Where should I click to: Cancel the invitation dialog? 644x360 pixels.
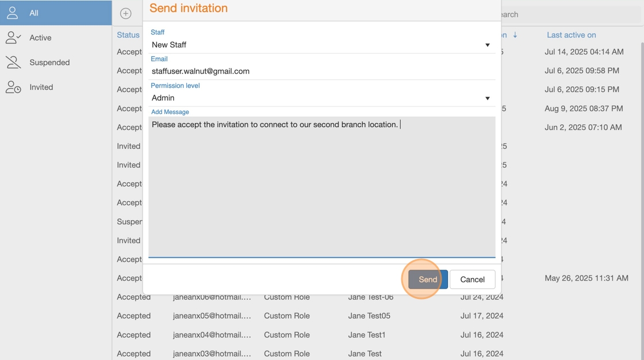(472, 279)
